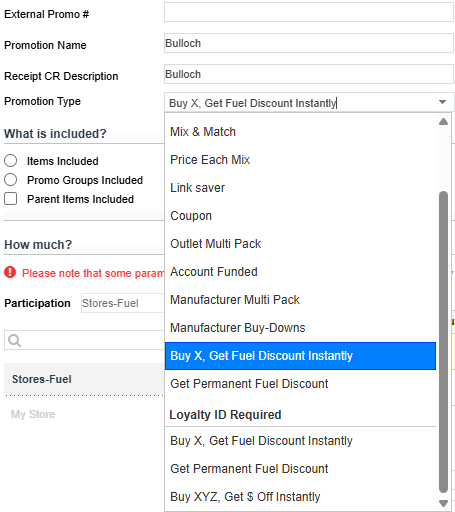The width and height of the screenshot is (455, 512).
Task: Click the Stores-Fuel group row
Action: point(84,379)
